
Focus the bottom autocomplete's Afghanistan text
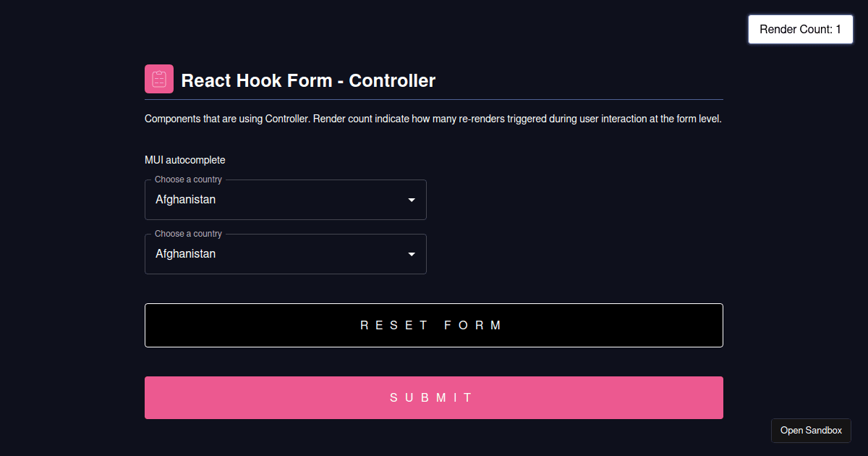[x=185, y=254]
